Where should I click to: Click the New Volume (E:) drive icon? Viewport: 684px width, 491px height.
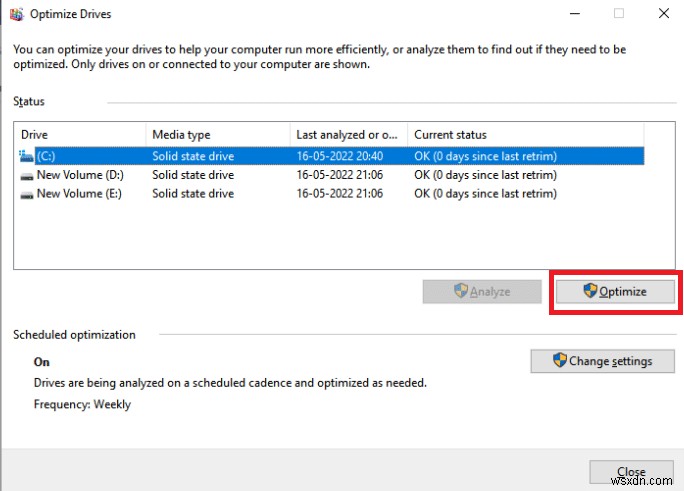(26, 194)
